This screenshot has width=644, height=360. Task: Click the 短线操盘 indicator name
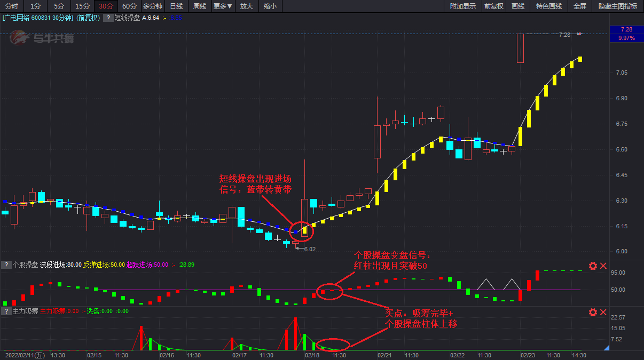point(127,18)
